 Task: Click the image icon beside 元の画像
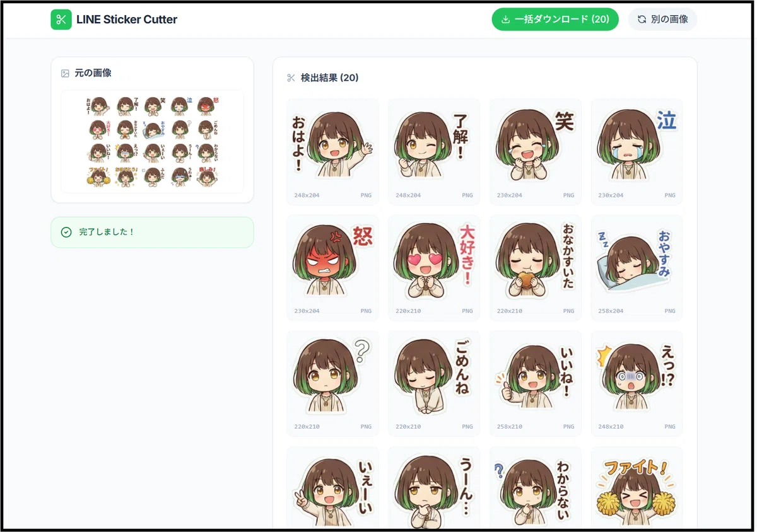tap(65, 73)
